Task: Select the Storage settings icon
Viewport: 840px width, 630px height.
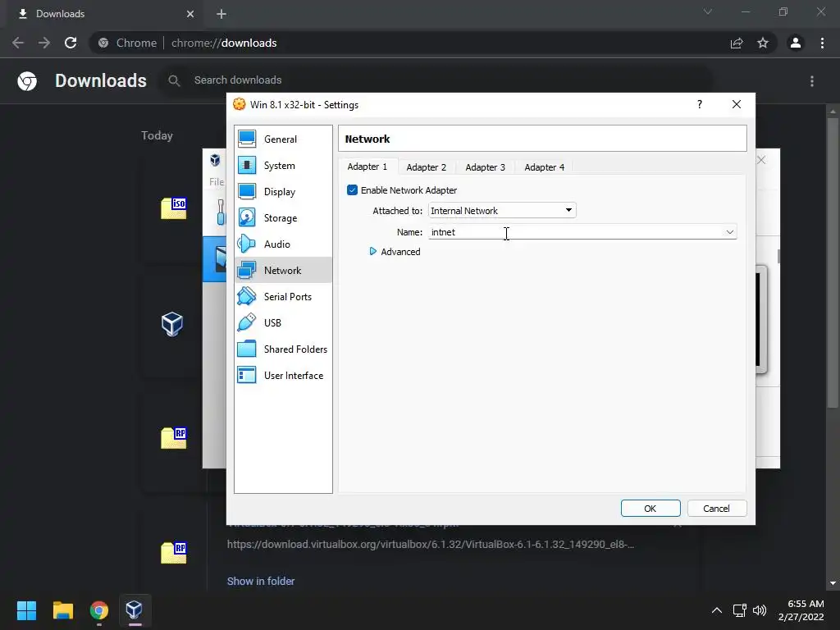Action: [x=247, y=217]
